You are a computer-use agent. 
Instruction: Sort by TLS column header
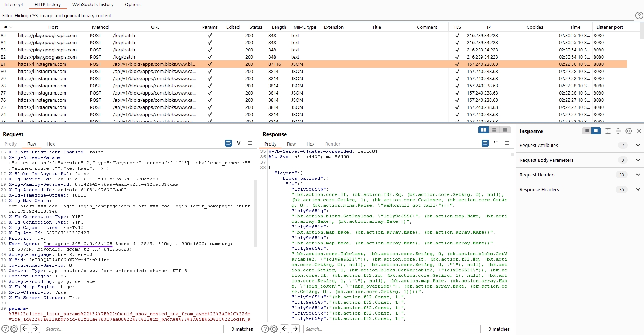click(457, 27)
